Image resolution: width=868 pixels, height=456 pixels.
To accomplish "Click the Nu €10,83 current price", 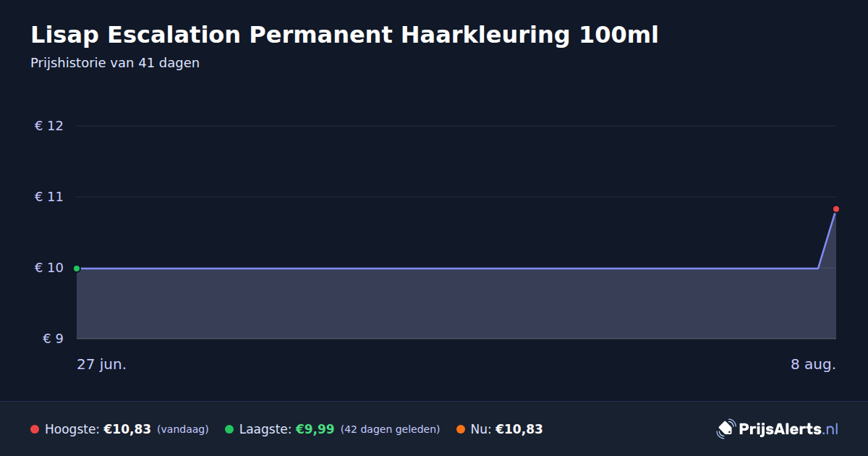I will pyautogui.click(x=519, y=429).
